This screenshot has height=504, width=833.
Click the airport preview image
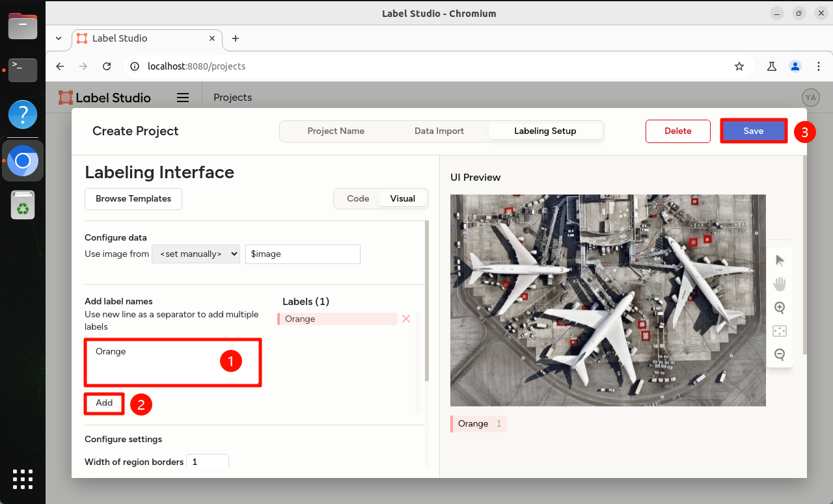608,300
